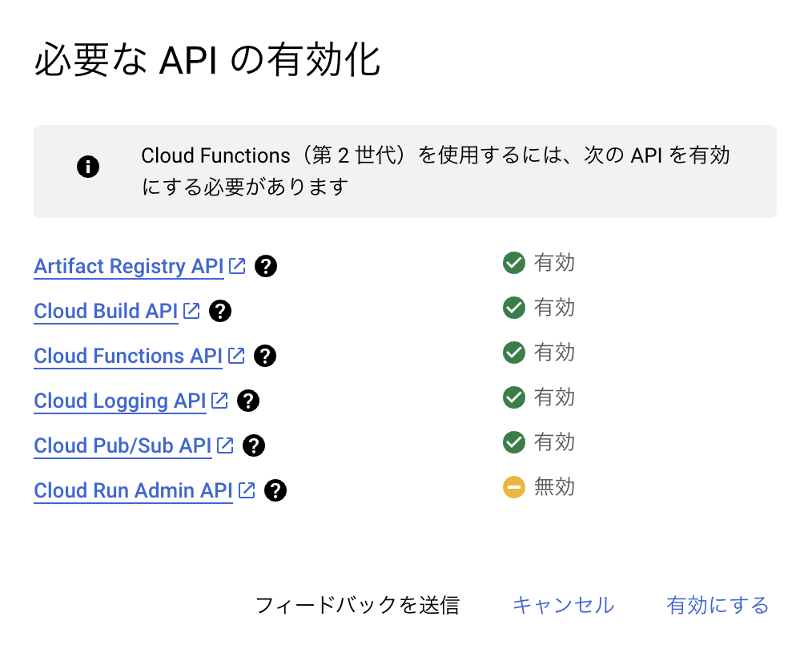812x657 pixels.
Task: Click green check icon for Cloud Build API
Action: pyautogui.click(x=514, y=308)
